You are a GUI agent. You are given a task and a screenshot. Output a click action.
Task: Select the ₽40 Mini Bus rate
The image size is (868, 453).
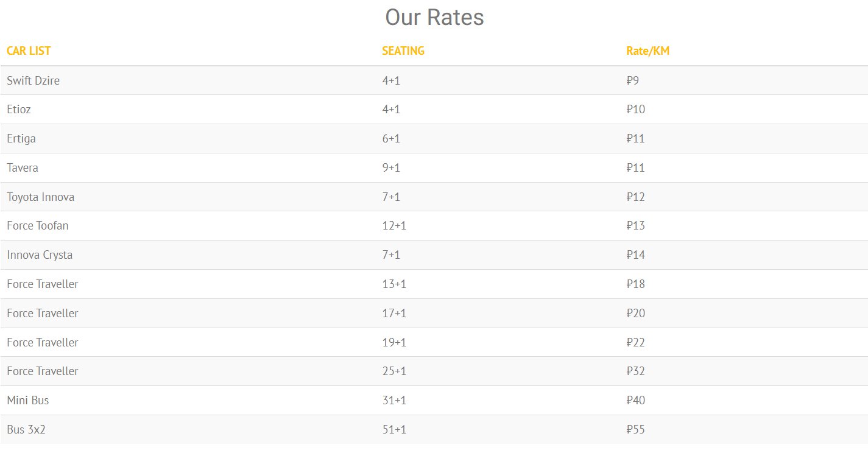tap(635, 401)
